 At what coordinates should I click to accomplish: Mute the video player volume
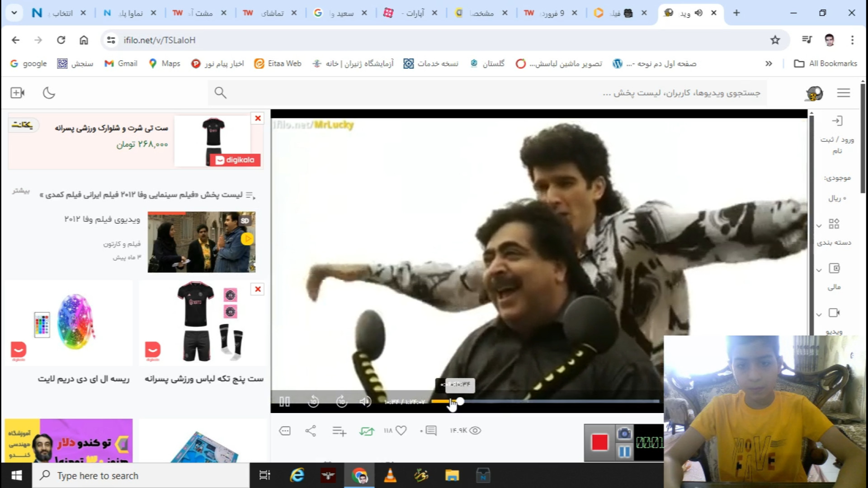(365, 401)
